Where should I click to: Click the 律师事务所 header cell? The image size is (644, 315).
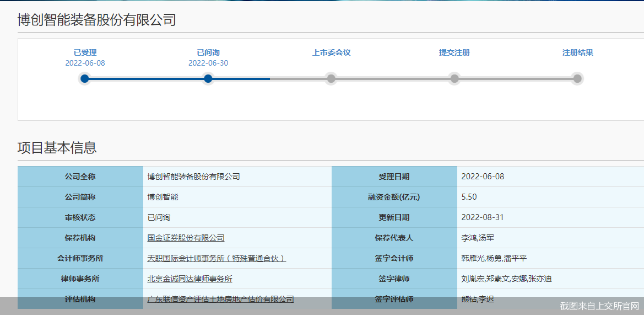[80, 279]
